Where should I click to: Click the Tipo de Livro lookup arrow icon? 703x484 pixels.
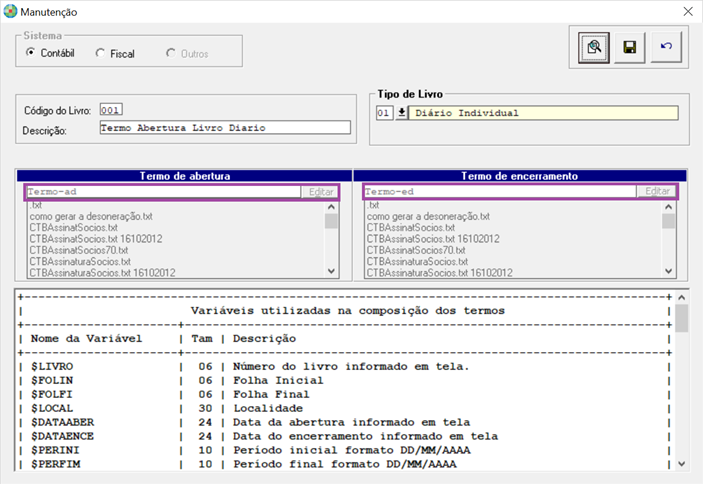pyautogui.click(x=402, y=112)
